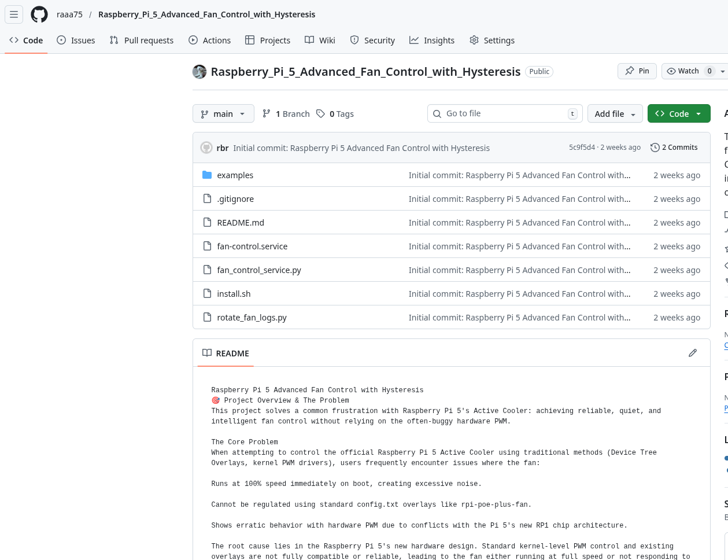The height and width of the screenshot is (560, 728).
Task: Expand the green Code dropdown button
Action: pos(678,114)
